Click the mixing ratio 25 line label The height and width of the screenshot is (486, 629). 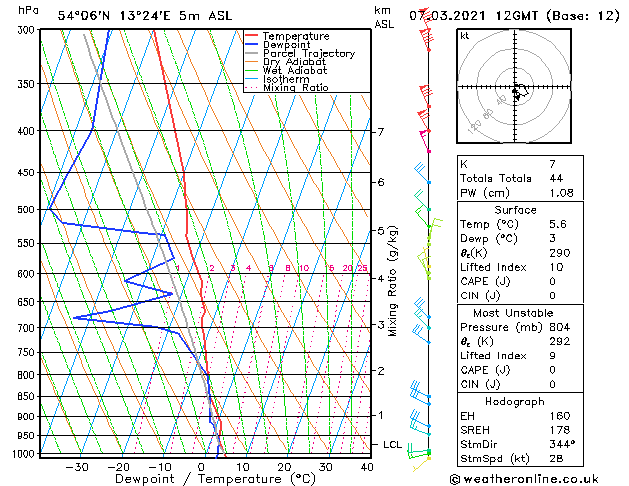[x=362, y=268]
